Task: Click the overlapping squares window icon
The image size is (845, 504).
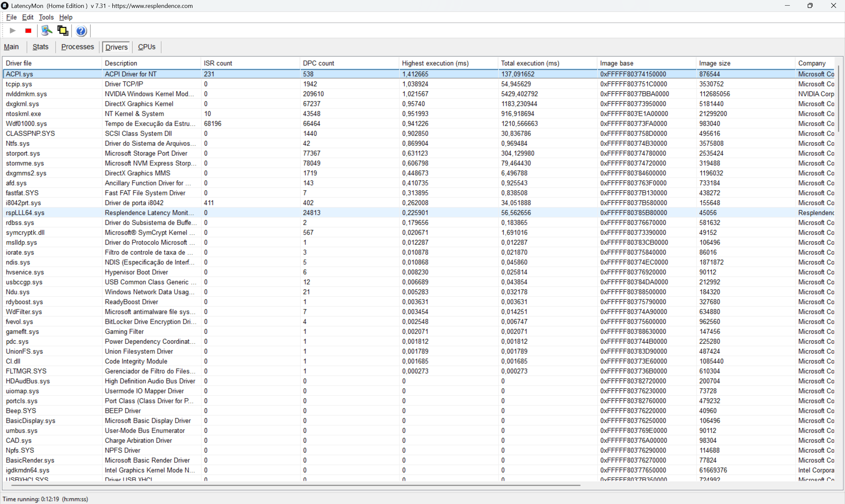Action: [x=63, y=31]
